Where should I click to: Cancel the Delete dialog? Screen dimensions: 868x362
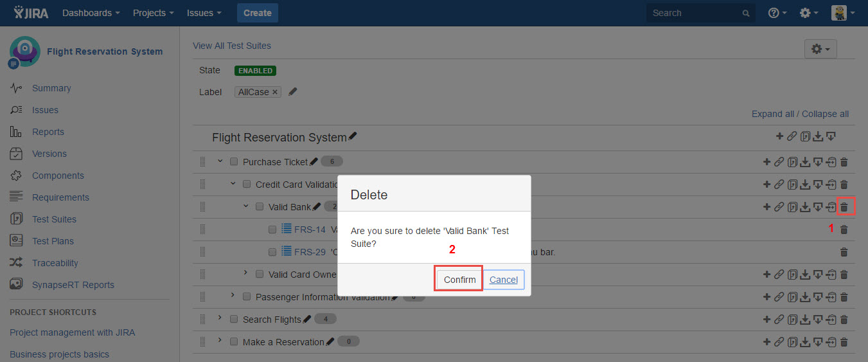(503, 280)
